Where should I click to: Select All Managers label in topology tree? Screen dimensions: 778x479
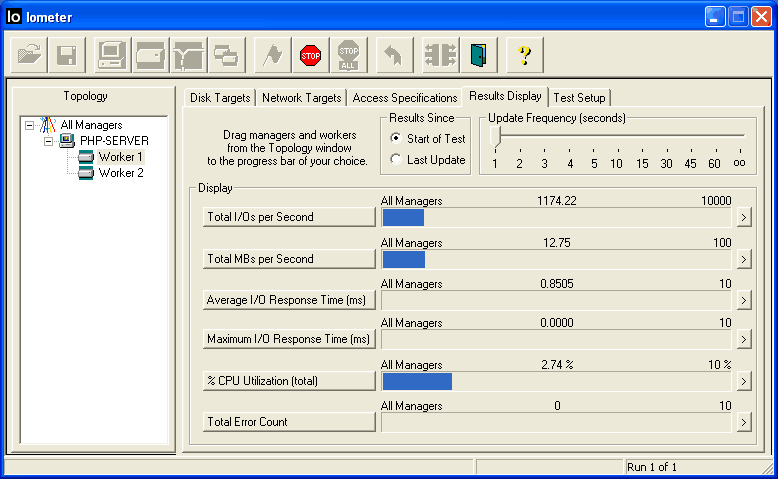click(x=91, y=125)
